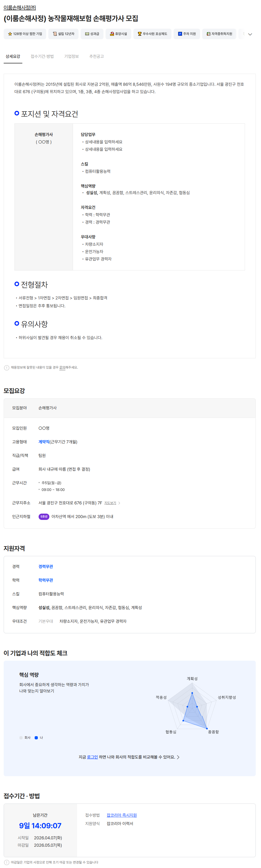
Task: Expand the company benefit tags with the chevron
Action: click(250, 34)
